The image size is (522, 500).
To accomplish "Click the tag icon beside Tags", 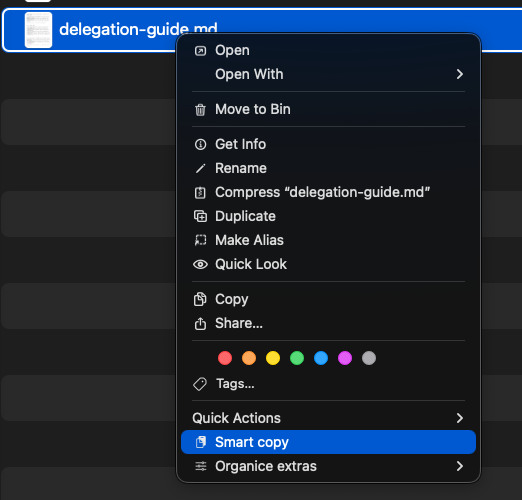I will pyautogui.click(x=200, y=384).
